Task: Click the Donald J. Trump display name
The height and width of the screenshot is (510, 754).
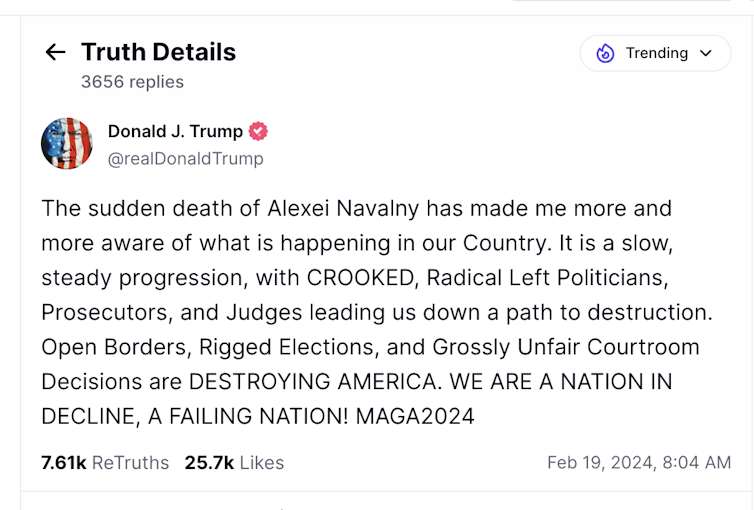Action: pos(175,131)
